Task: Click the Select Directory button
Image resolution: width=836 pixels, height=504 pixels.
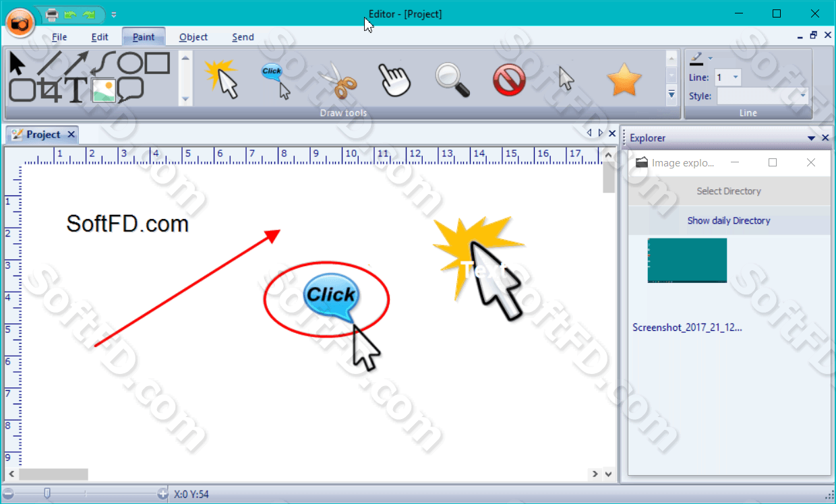Action: pyautogui.click(x=729, y=191)
